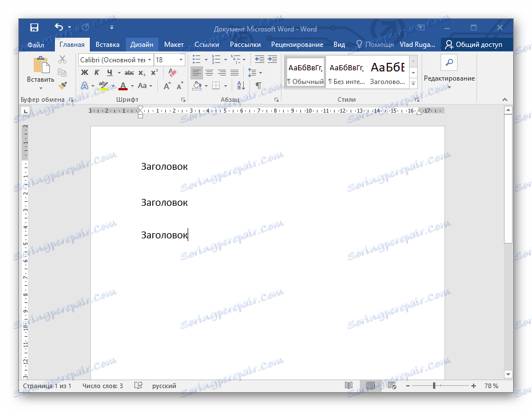Image resolution: width=532 pixels, height=411 pixels.
Task: Open the Vlad Ruga... account menu
Action: [418, 45]
